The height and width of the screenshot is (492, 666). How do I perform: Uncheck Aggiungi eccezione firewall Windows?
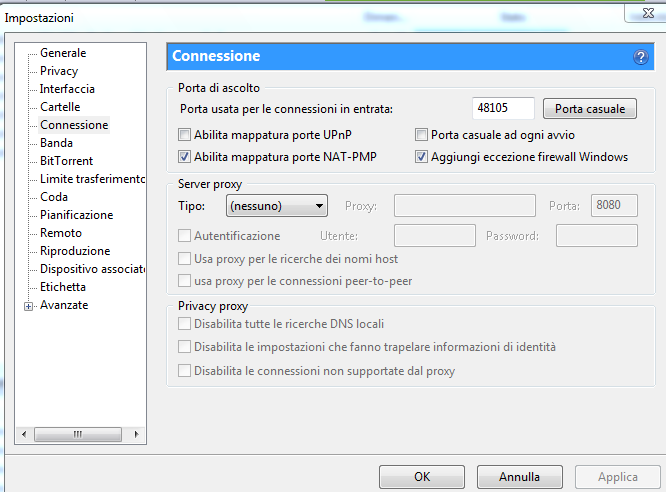[x=421, y=157]
